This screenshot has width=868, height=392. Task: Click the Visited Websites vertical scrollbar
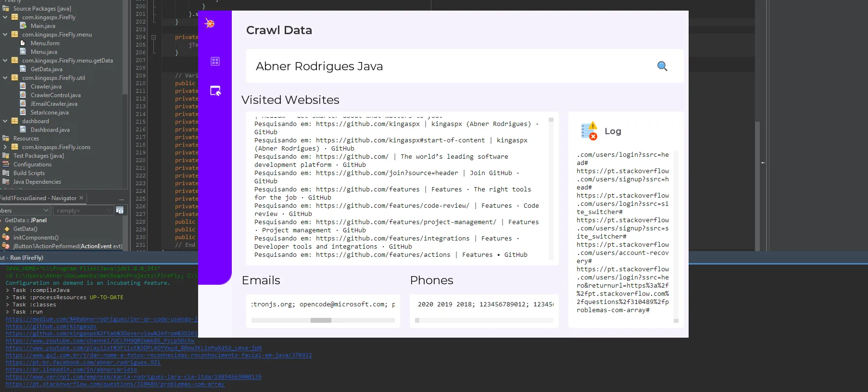[x=551, y=189]
